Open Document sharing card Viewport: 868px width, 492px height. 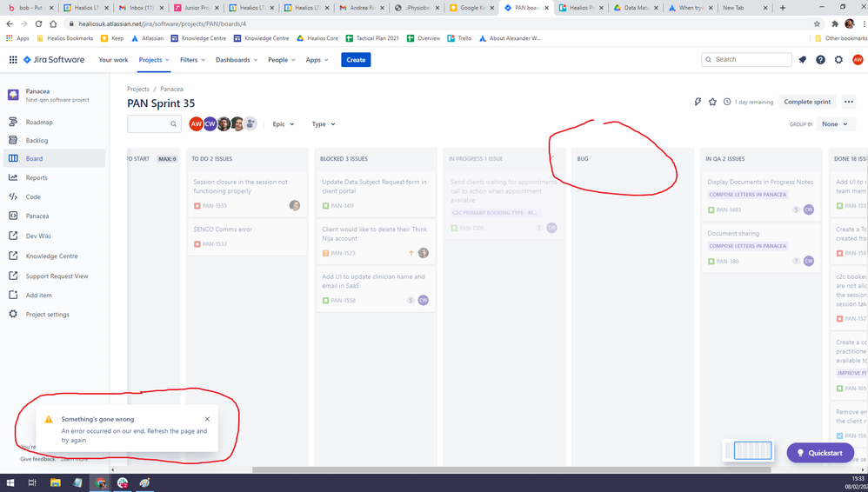click(761, 248)
